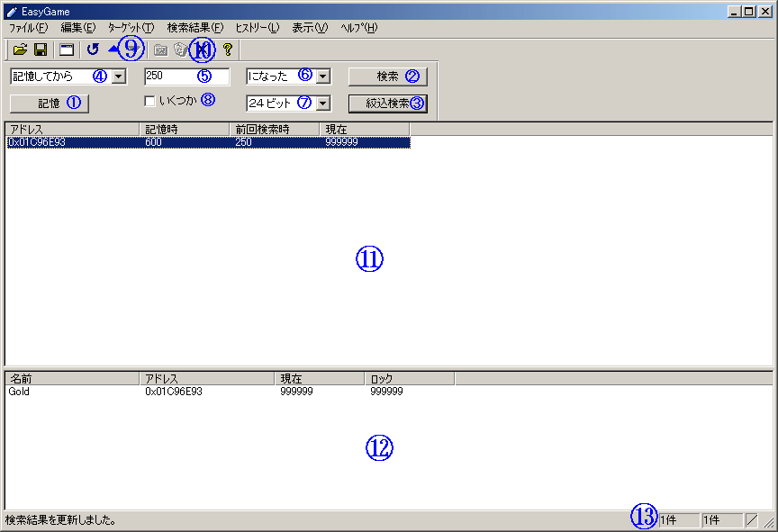
Task: Click the circular refresh arrow icon
Action: coord(93,50)
